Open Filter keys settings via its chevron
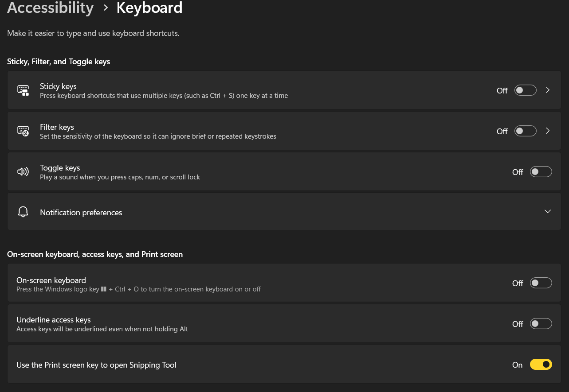Viewport: 569px width, 392px height. click(x=547, y=131)
